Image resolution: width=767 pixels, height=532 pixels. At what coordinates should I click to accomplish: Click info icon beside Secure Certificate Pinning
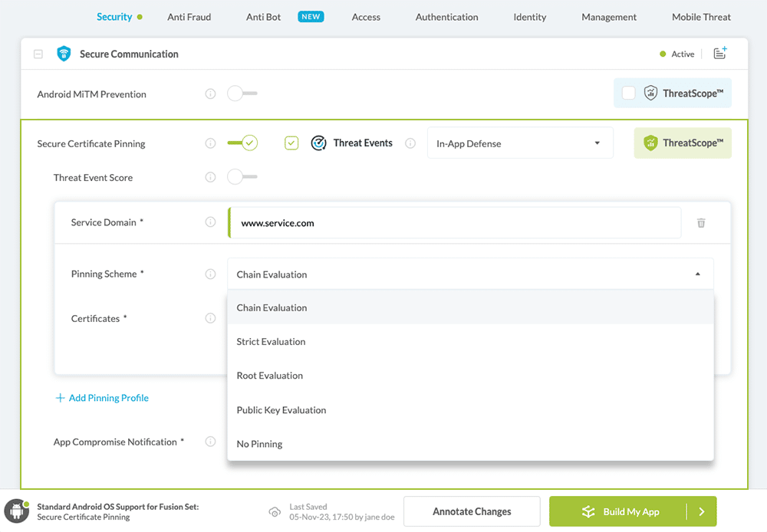pyautogui.click(x=210, y=143)
